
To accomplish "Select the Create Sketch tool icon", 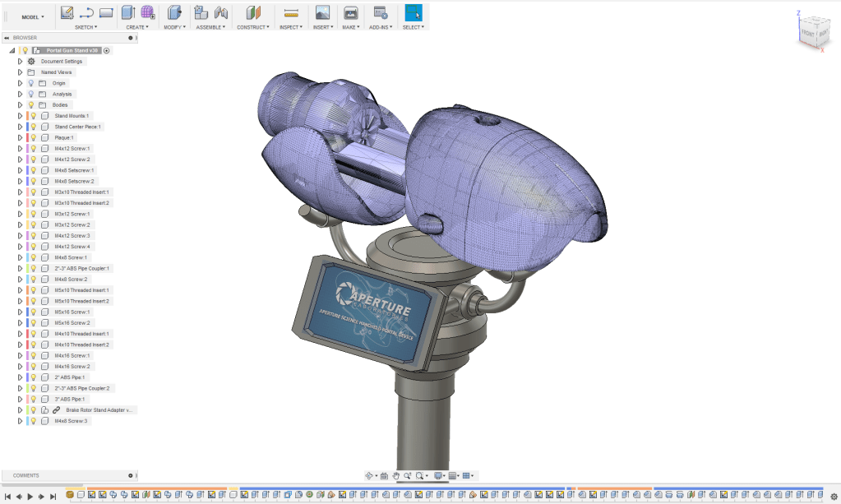I will [67, 12].
